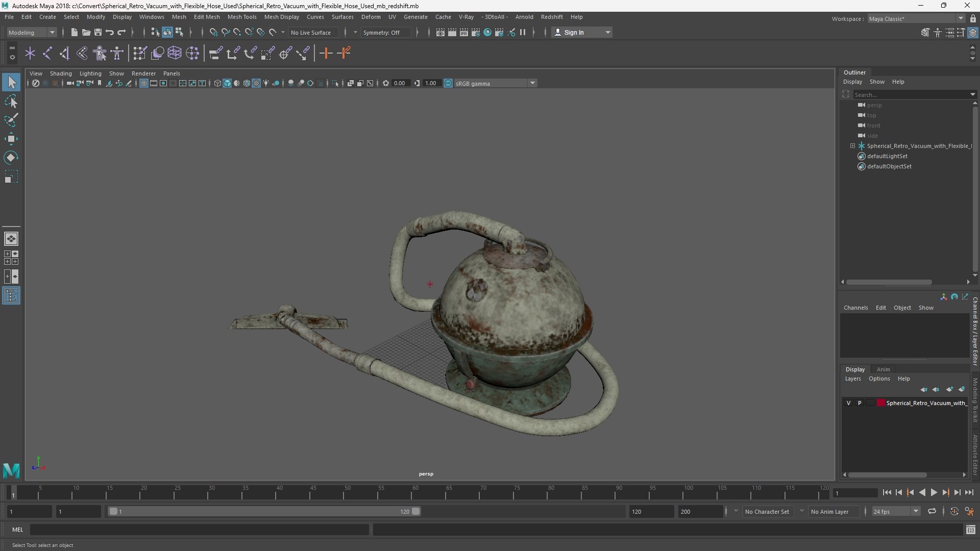The image size is (980, 551).
Task: Click the Open Scene folder icon
Action: click(86, 32)
